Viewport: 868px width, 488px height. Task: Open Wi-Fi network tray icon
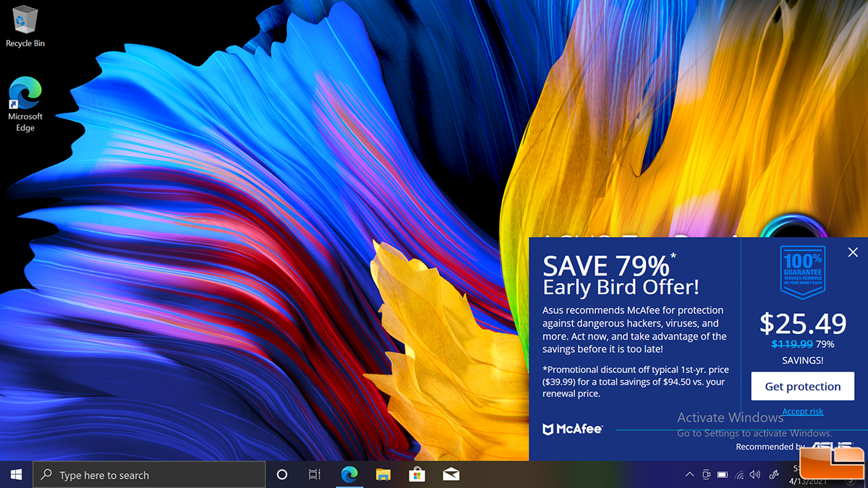739,475
